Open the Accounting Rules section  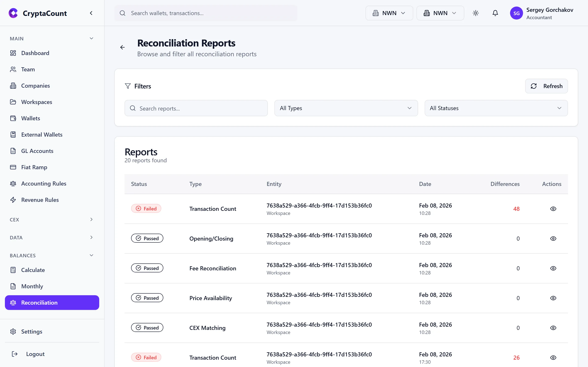43,183
